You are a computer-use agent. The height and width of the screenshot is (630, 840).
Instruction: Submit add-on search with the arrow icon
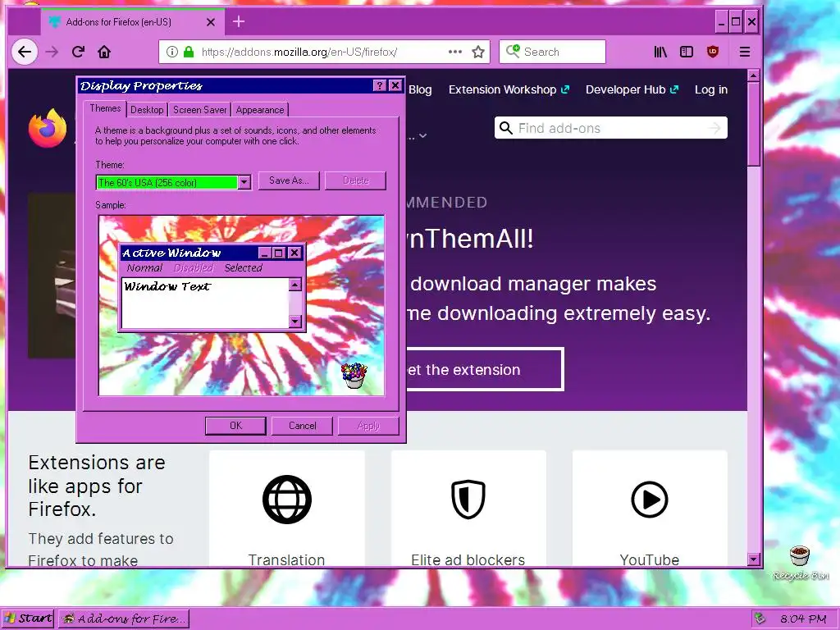pyautogui.click(x=714, y=128)
